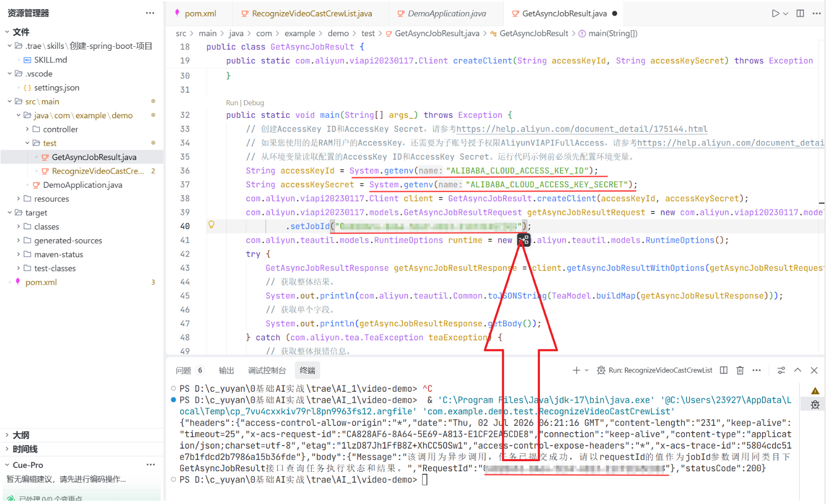
Task: Open more actions in the editor title bar
Action: pyautogui.click(x=816, y=14)
